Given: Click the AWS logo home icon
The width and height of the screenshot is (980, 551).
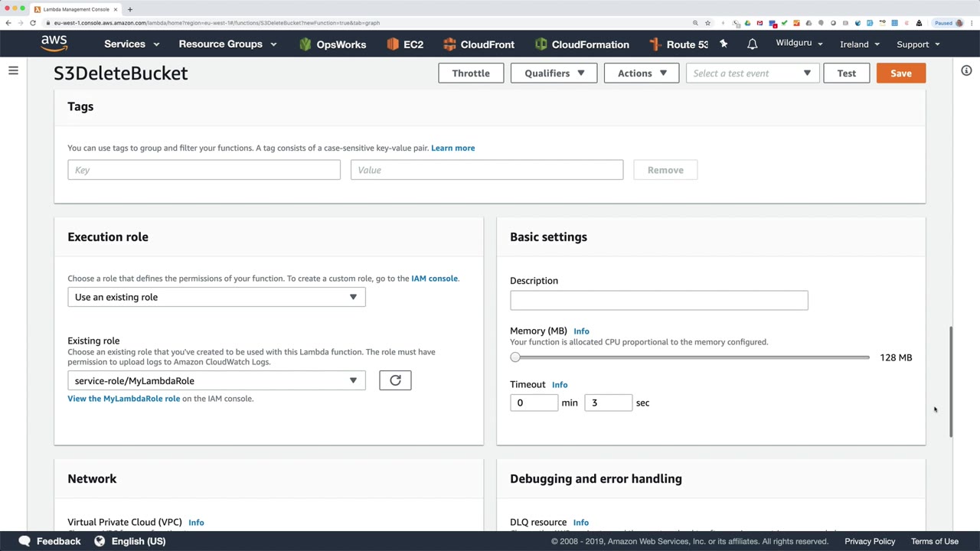Looking at the screenshot, I should click(54, 44).
